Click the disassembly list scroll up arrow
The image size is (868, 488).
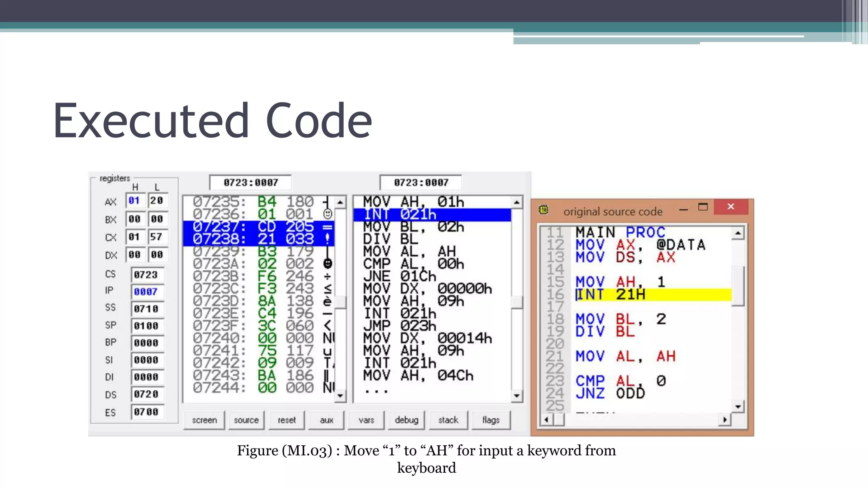coord(517,202)
